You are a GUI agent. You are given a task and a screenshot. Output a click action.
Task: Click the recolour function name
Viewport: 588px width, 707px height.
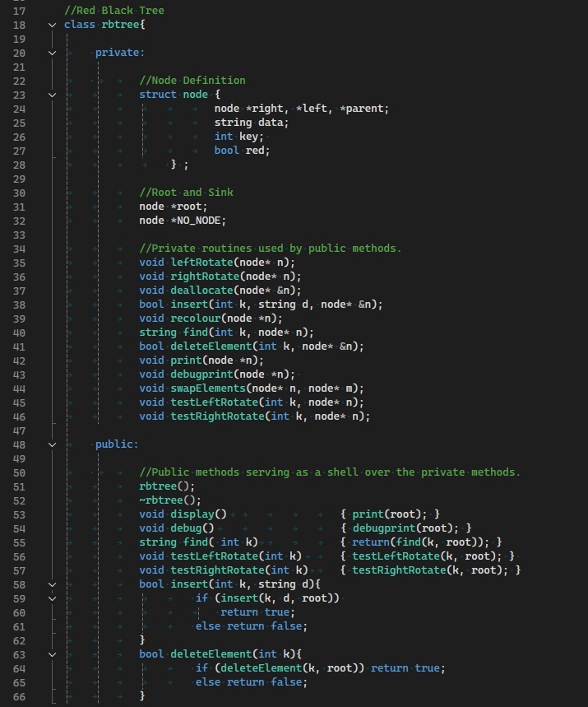click(196, 318)
